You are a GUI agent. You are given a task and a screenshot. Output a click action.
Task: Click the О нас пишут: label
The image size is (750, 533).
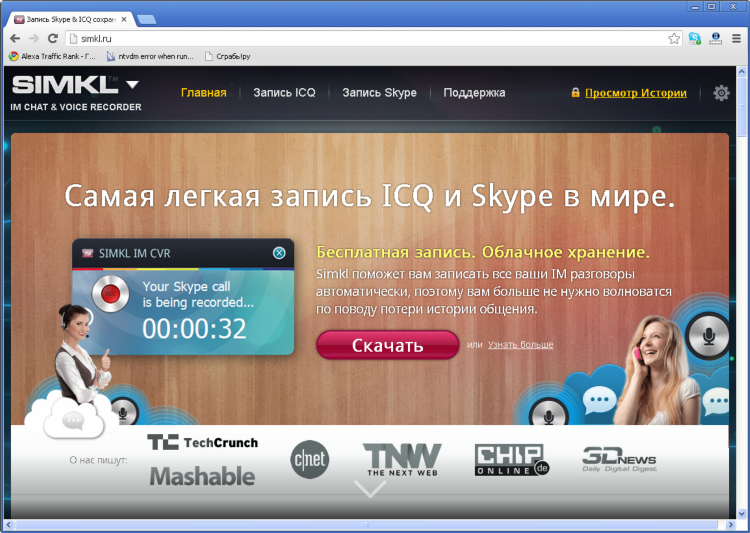pos(98,460)
